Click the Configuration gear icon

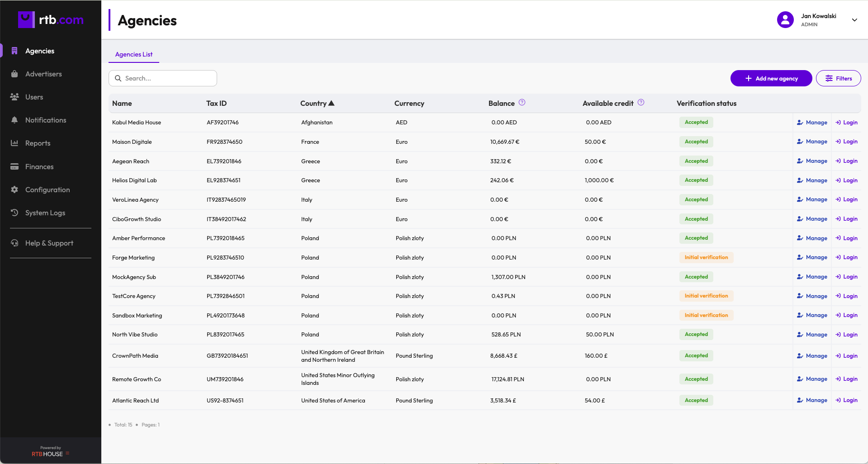(14, 189)
